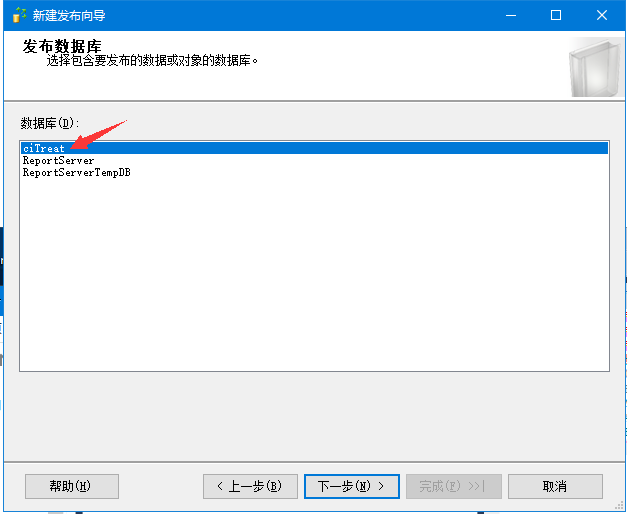The image size is (627, 514).
Task: Maximize the publication wizard window
Action: [x=556, y=15]
